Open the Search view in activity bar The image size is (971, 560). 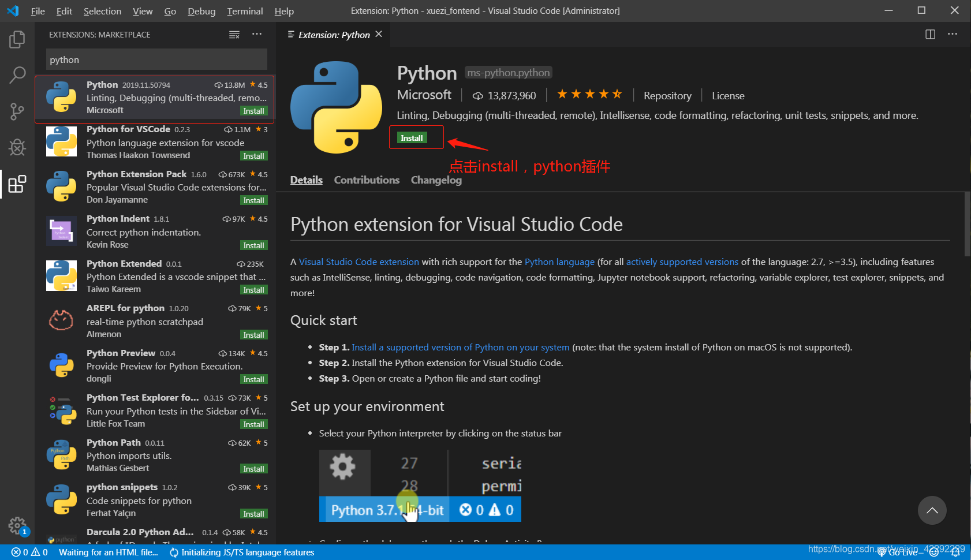pyautogui.click(x=17, y=74)
